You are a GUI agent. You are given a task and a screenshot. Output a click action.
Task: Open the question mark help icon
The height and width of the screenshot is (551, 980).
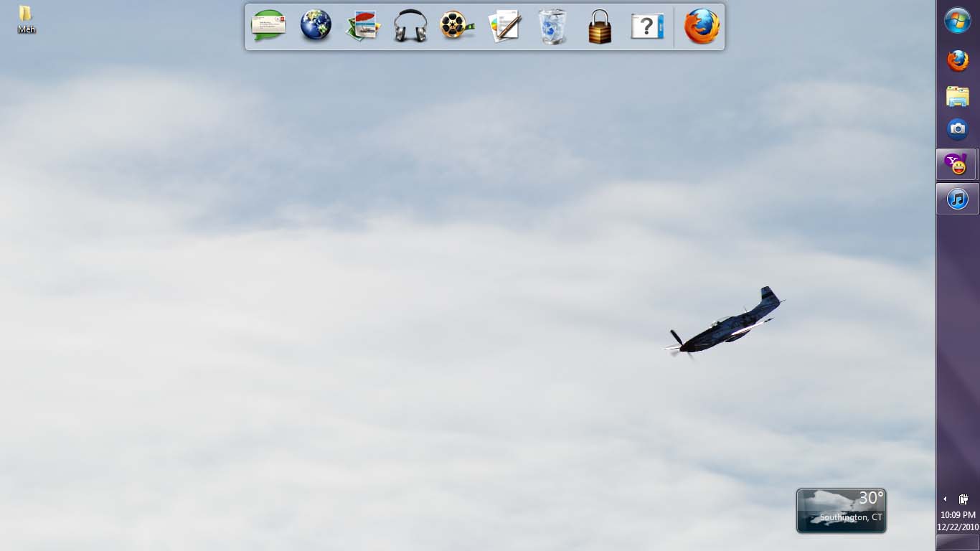pyautogui.click(x=647, y=27)
